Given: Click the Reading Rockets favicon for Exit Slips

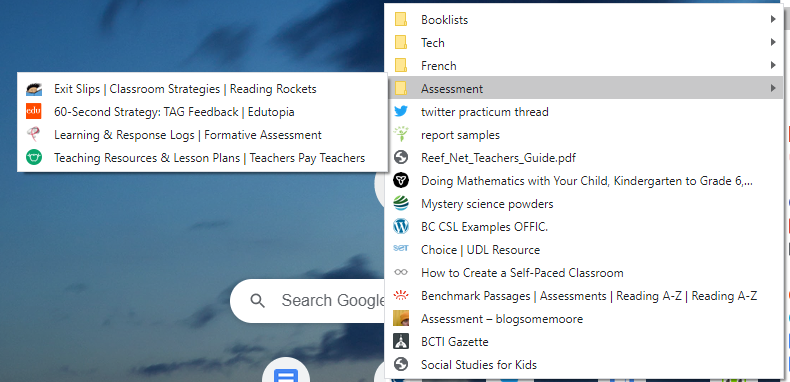Looking at the screenshot, I should tap(34, 89).
